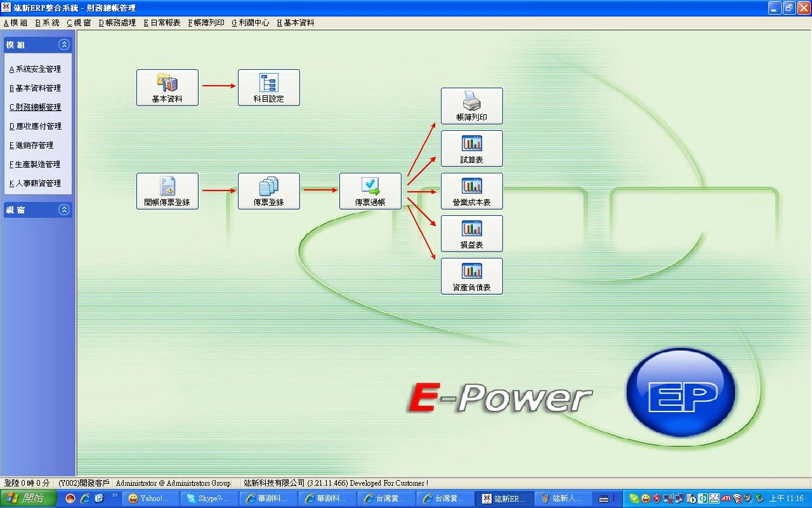Open the F 帳簿列印 menu
The width and height of the screenshot is (812, 508).
pyautogui.click(x=206, y=23)
